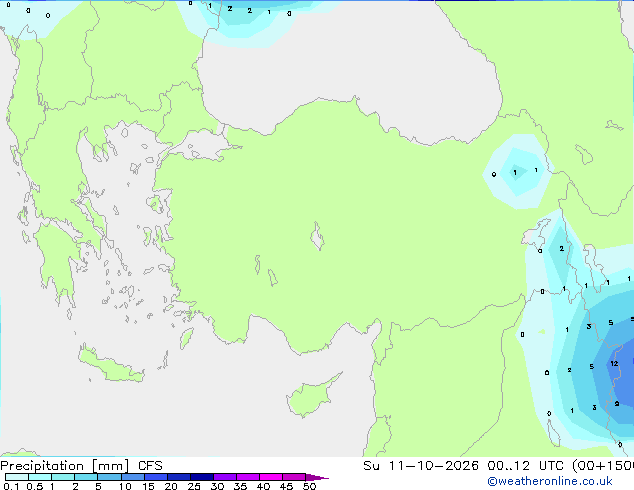
Task: Click the "00..12 UTC" time range text
Action: [528, 465]
